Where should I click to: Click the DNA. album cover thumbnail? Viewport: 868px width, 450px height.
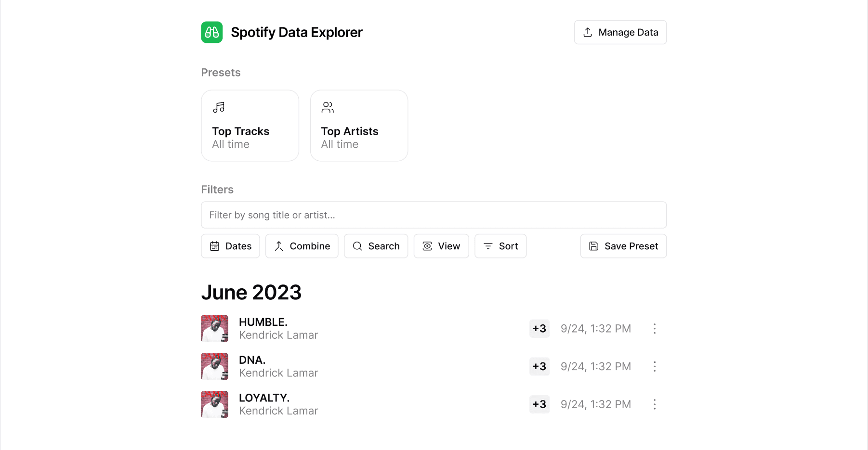[x=215, y=366]
